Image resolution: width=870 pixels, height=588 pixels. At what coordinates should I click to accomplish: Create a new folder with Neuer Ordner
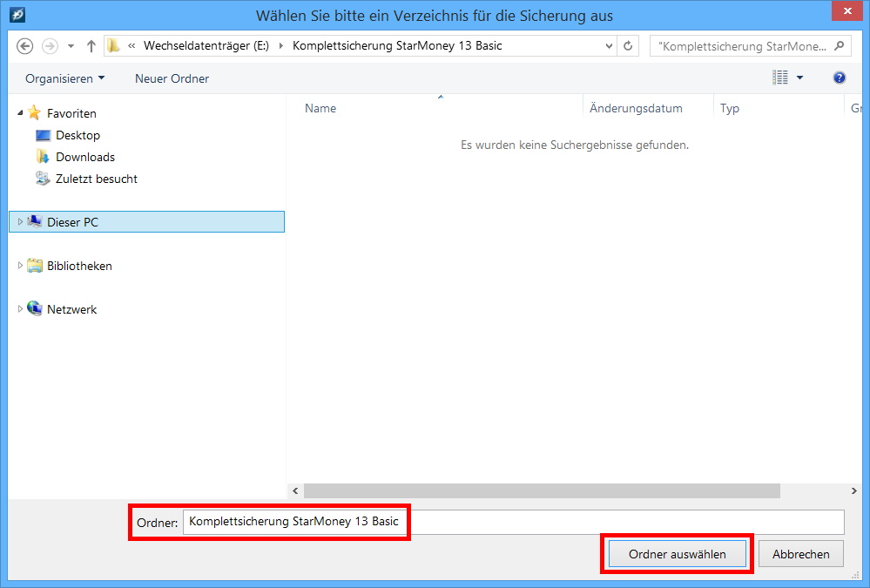172,78
